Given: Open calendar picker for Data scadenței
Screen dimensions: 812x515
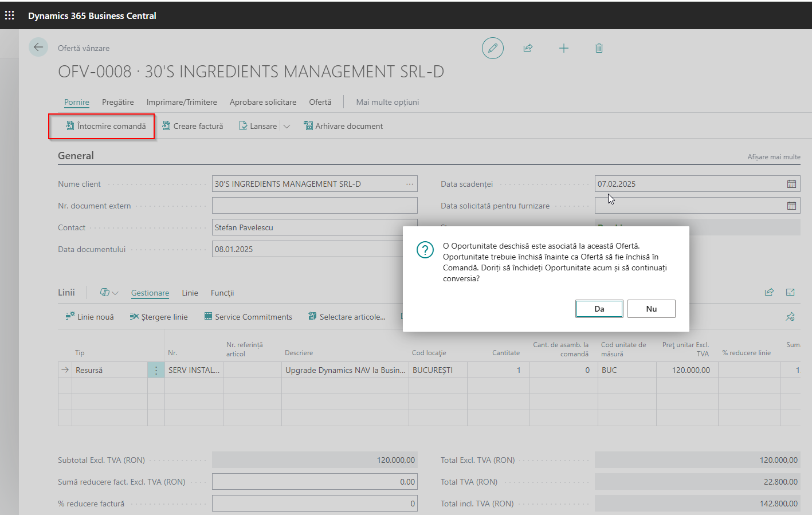Looking at the screenshot, I should tap(791, 184).
